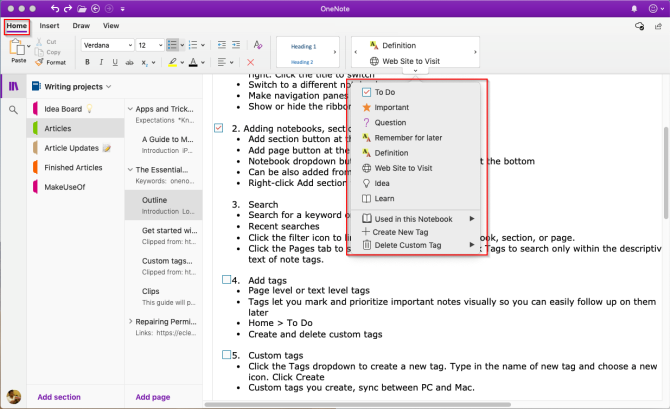The image size is (670, 409).
Task: Click Cut in the ribbon
Action: [x=47, y=42]
